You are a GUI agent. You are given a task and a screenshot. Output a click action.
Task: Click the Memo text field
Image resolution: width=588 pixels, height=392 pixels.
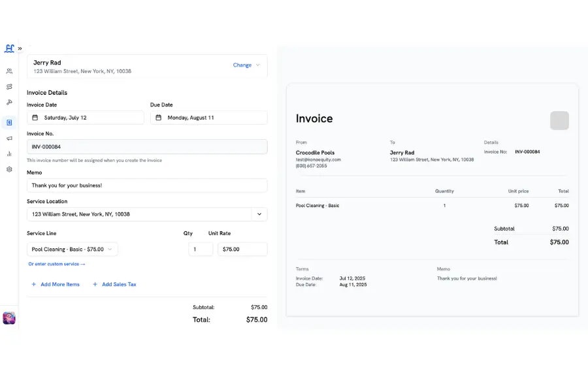point(147,186)
